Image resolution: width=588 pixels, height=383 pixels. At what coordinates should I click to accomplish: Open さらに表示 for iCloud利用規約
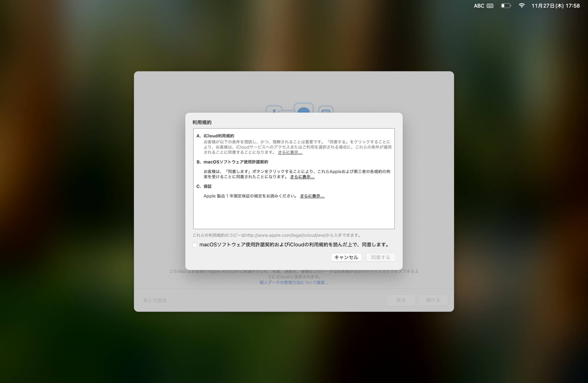point(290,152)
